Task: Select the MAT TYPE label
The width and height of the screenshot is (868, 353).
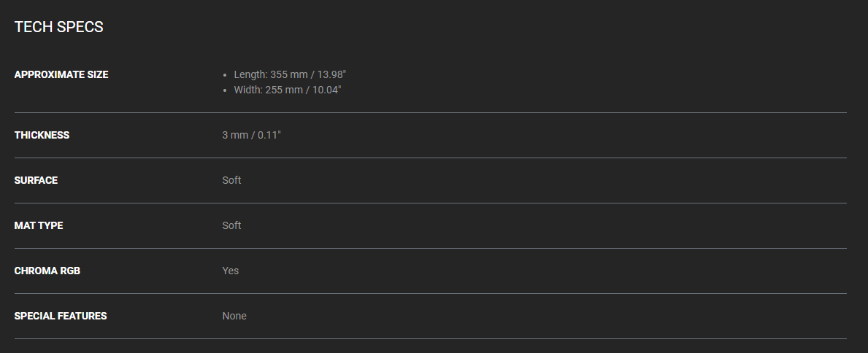Action: point(39,225)
